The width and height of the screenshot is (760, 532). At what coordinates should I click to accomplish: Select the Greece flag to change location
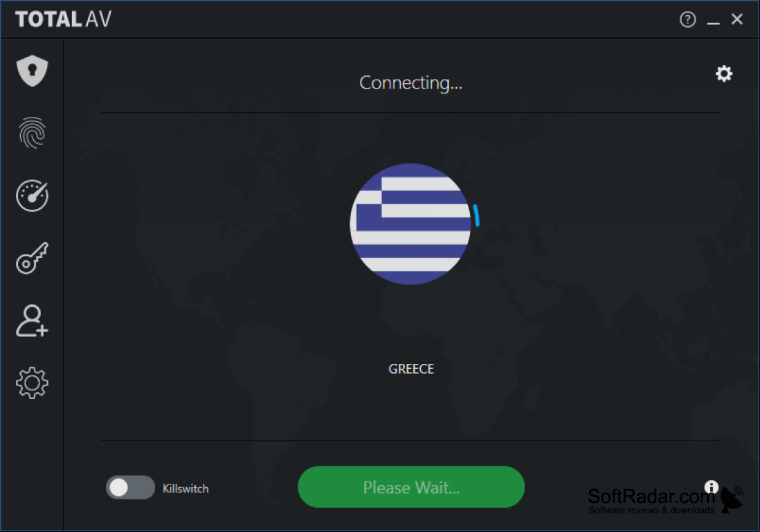(410, 224)
